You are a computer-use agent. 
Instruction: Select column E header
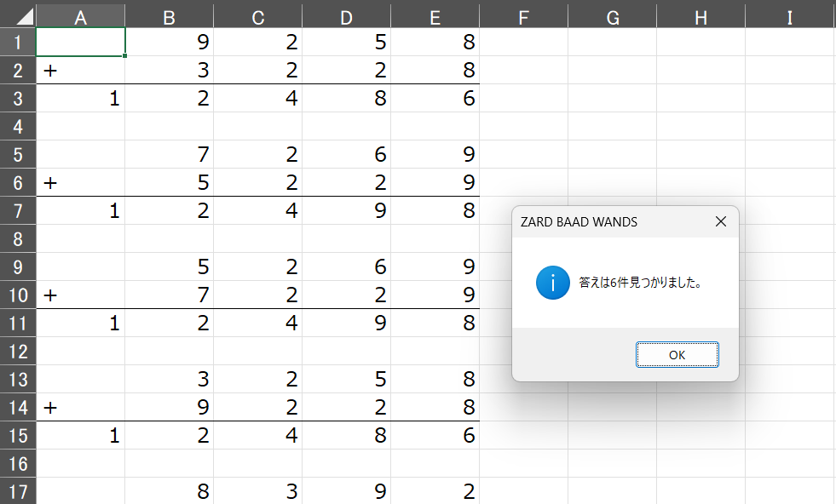click(x=435, y=17)
